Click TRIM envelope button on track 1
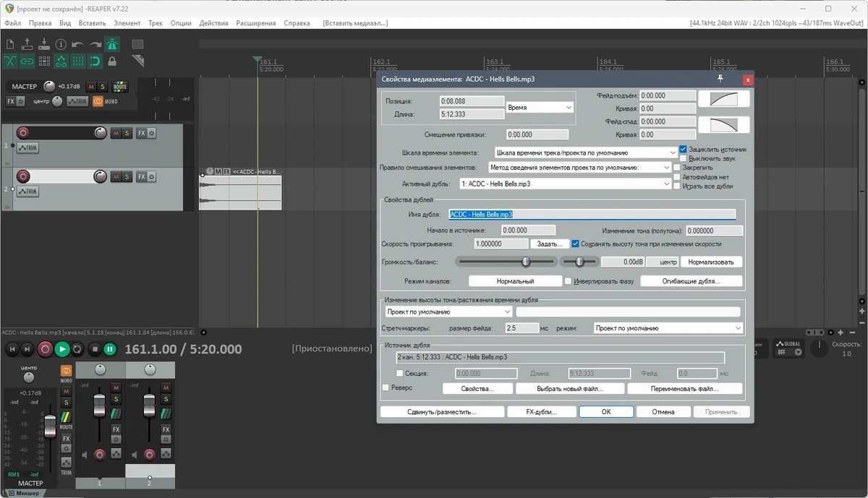This screenshot has width=868, height=498. [x=27, y=148]
